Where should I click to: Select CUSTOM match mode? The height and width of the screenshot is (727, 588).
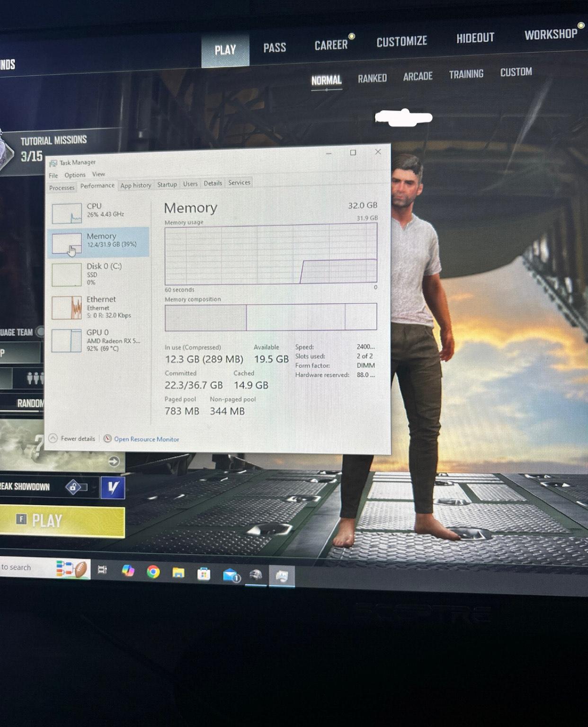(516, 72)
